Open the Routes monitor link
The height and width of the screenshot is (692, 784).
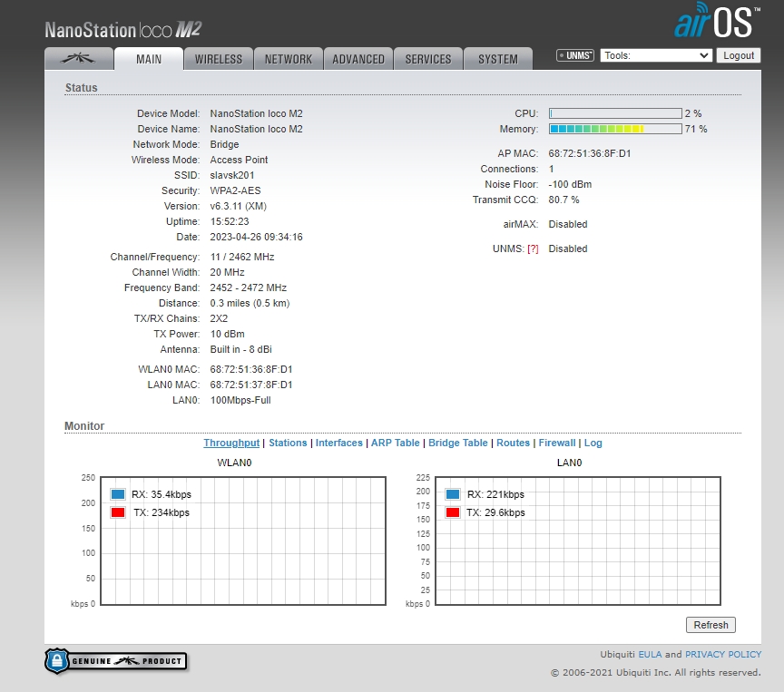[x=513, y=443]
